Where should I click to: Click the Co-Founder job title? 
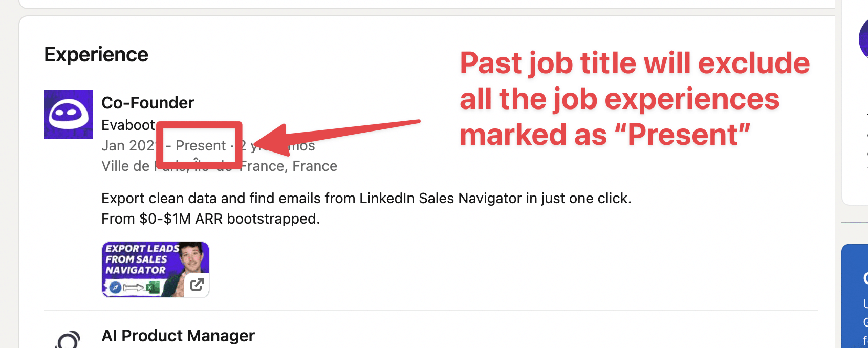pos(148,103)
